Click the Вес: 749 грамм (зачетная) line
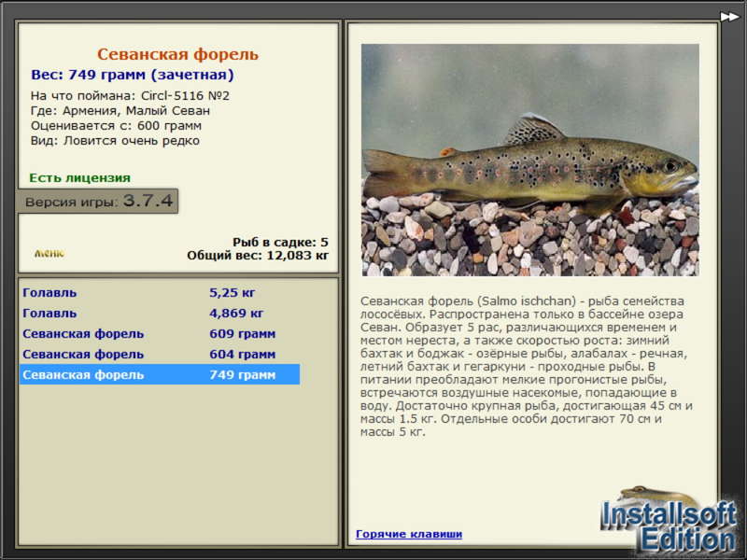 point(133,75)
